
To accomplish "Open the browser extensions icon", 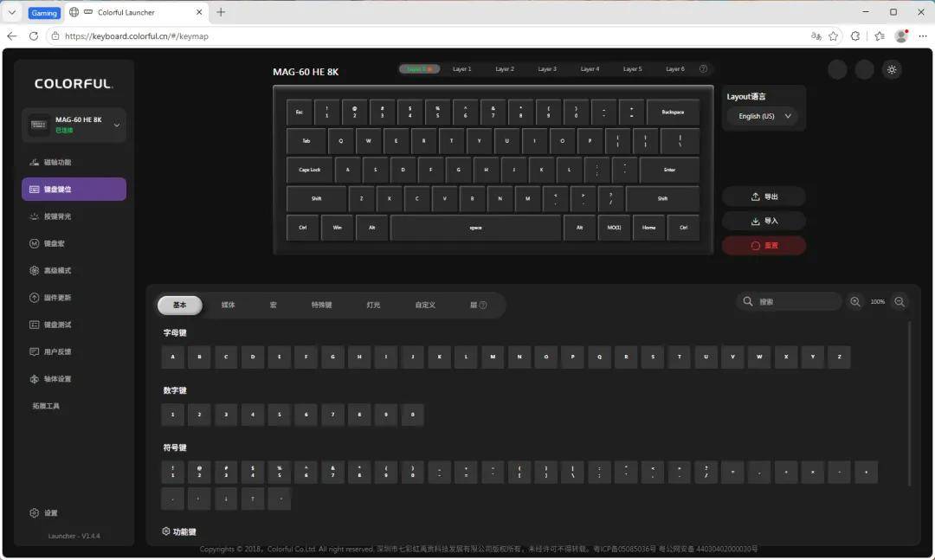I will click(855, 35).
